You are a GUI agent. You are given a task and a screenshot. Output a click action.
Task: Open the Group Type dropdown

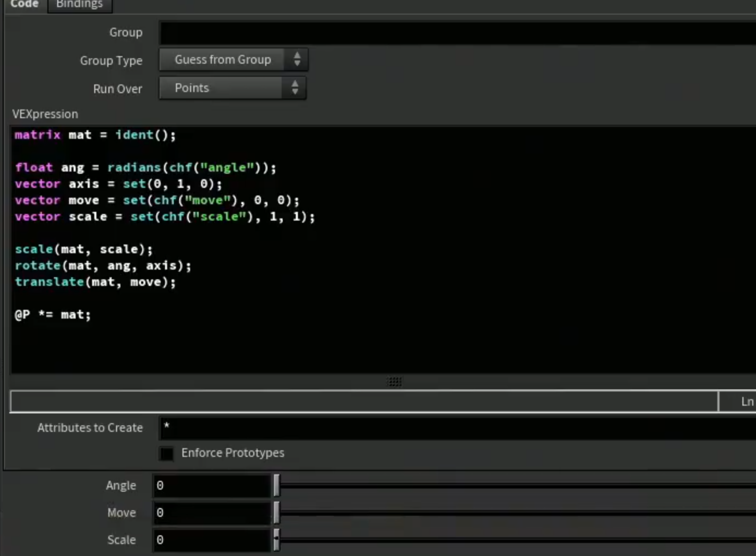[x=233, y=59]
